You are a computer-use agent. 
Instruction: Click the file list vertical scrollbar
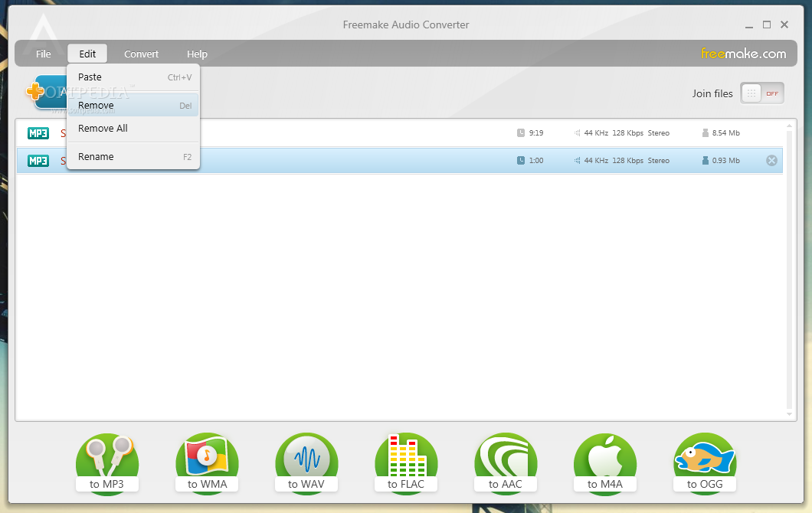click(x=789, y=270)
